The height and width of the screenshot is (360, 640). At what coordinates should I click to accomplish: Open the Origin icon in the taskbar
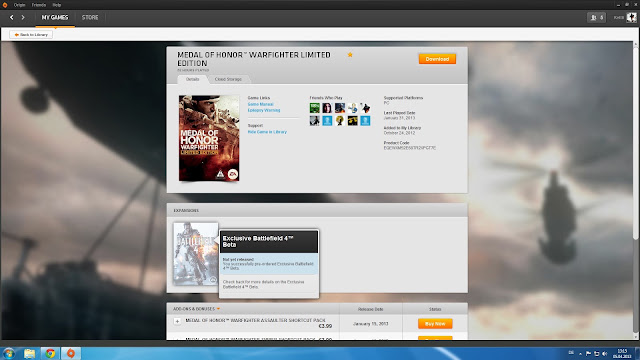[71, 353]
